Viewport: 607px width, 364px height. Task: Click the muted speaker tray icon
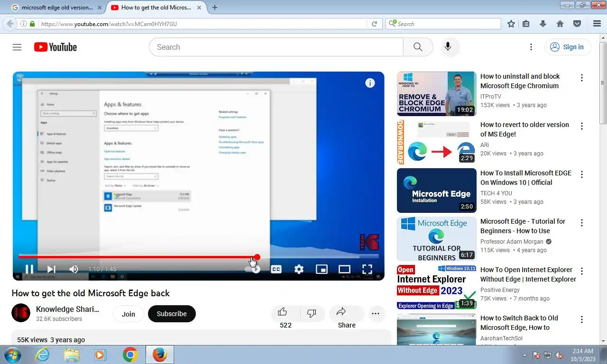[x=559, y=355]
